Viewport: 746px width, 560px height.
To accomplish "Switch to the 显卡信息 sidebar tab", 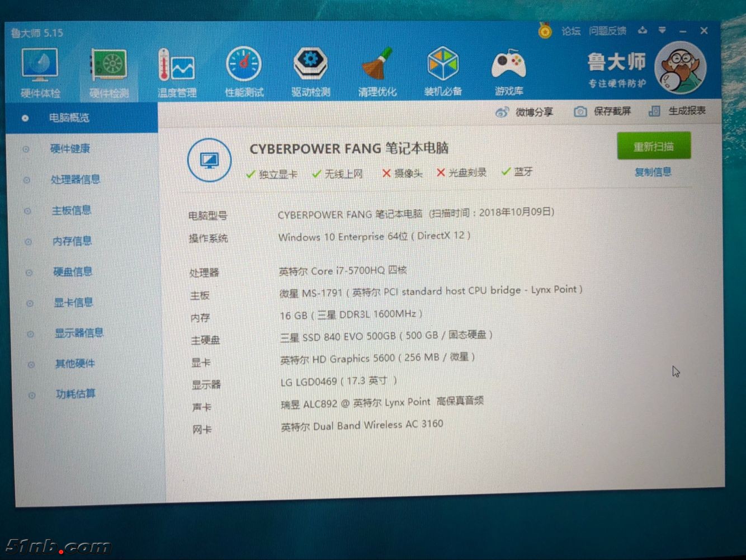I will click(73, 303).
